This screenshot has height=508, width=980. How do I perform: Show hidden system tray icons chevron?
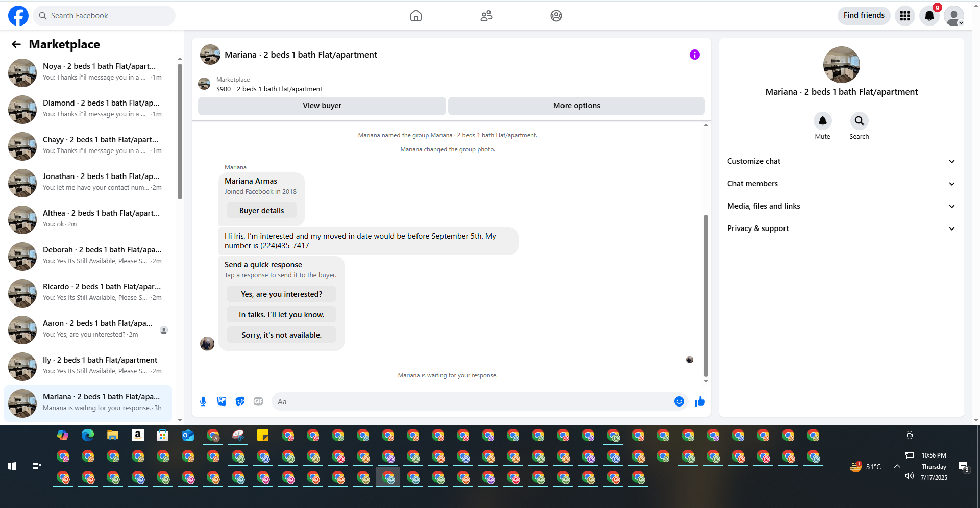pos(897,466)
